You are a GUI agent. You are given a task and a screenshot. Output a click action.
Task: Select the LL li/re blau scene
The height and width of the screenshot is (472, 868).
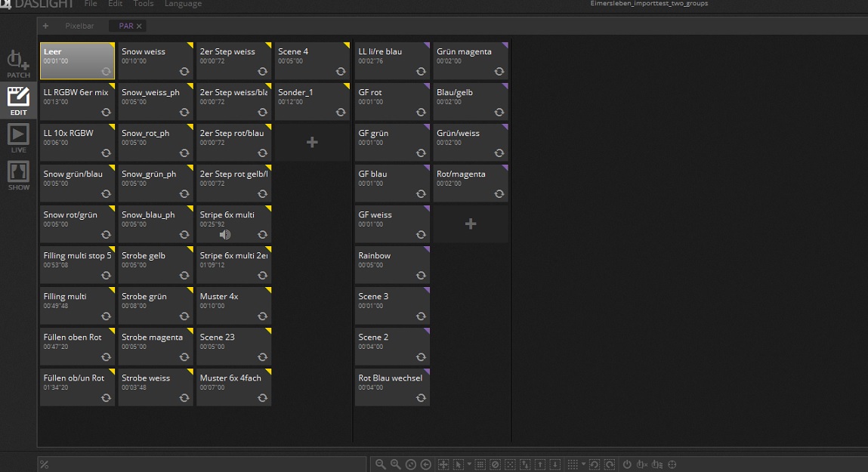pos(392,61)
